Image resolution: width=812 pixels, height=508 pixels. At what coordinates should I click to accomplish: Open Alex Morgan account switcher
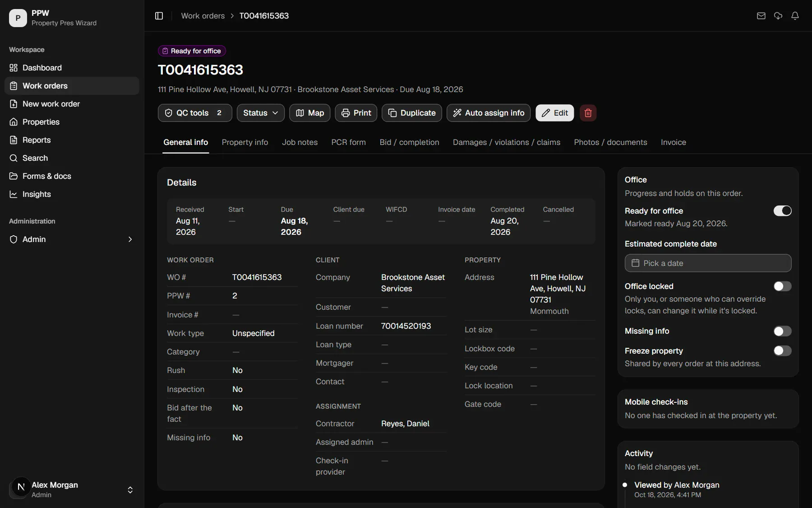(x=72, y=490)
